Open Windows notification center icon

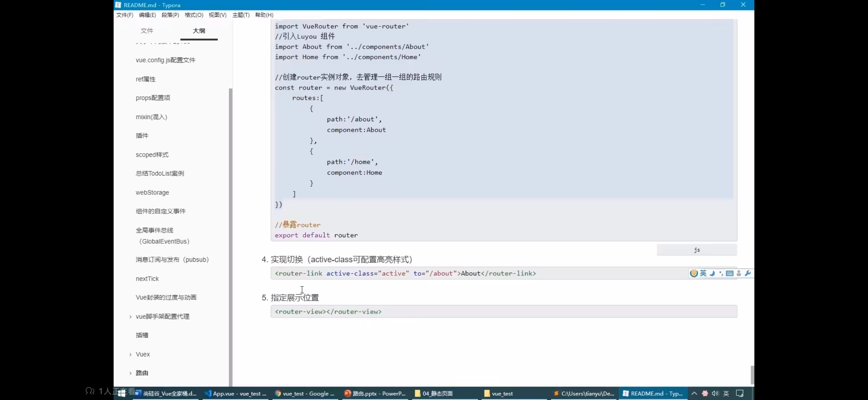[739, 393]
